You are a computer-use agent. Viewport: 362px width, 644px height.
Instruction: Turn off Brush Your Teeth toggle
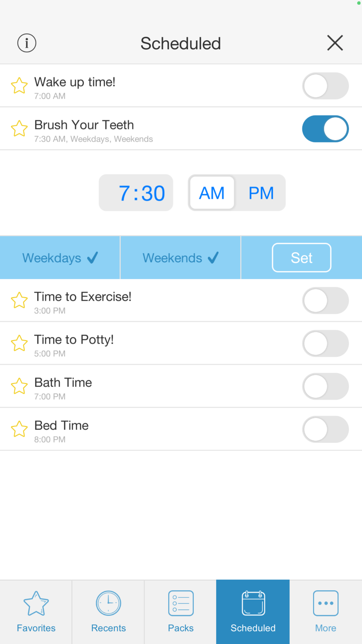[x=325, y=129]
